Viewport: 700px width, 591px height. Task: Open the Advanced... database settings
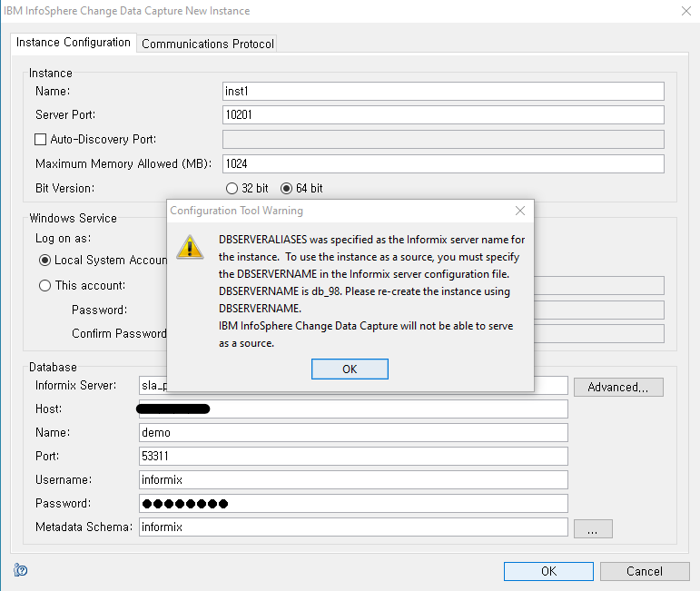point(618,387)
